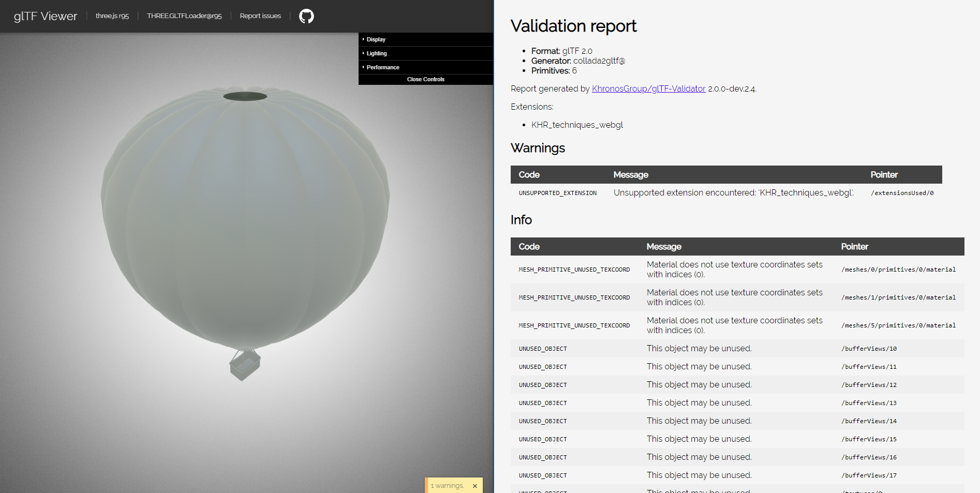
Task: Select the /meshes/0/primitives/0/material pointer
Action: 899,270
